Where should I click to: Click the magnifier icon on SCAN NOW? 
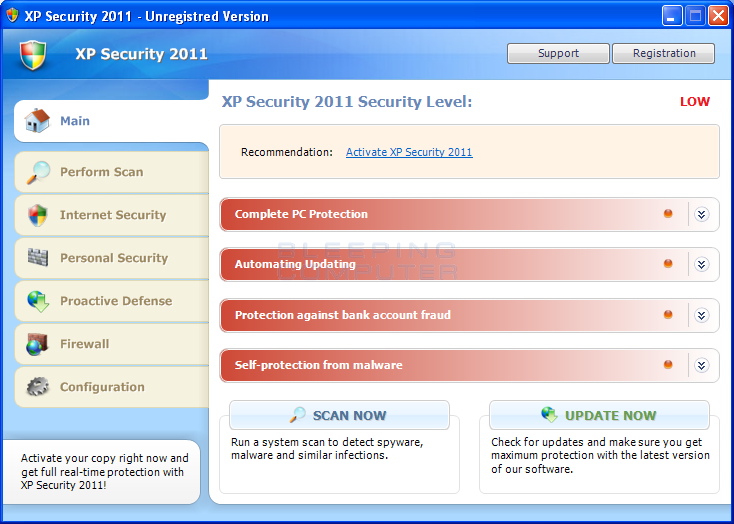(x=297, y=415)
